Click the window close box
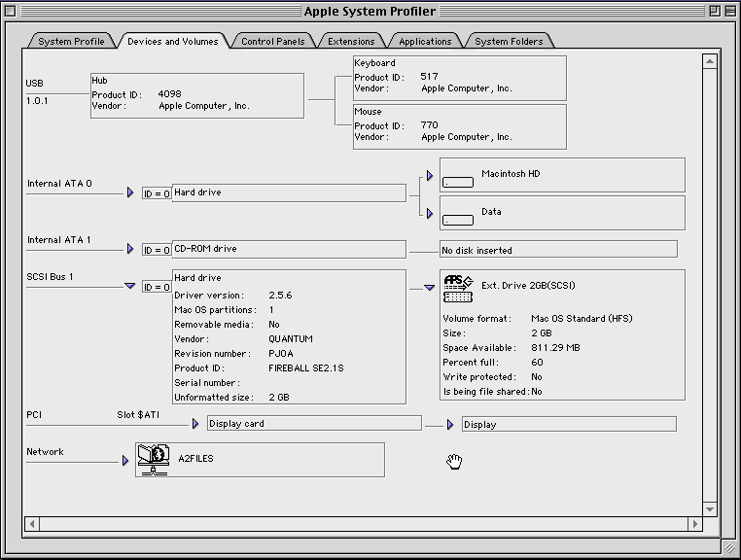Image resolution: width=741 pixels, height=560 pixels. coord(11,11)
